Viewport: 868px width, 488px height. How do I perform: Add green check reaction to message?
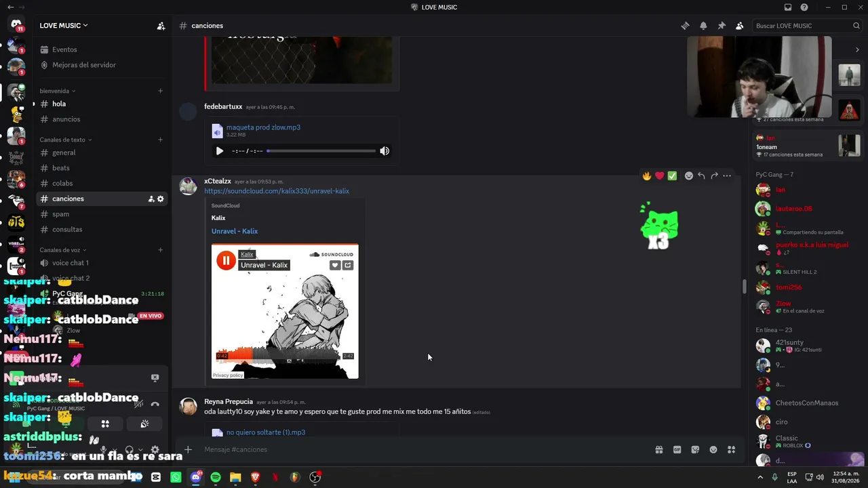click(x=672, y=176)
